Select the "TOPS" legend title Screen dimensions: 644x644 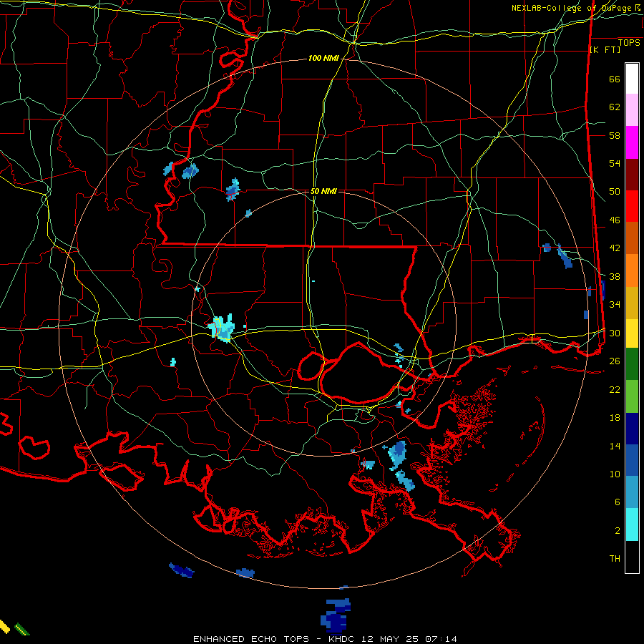point(629,42)
